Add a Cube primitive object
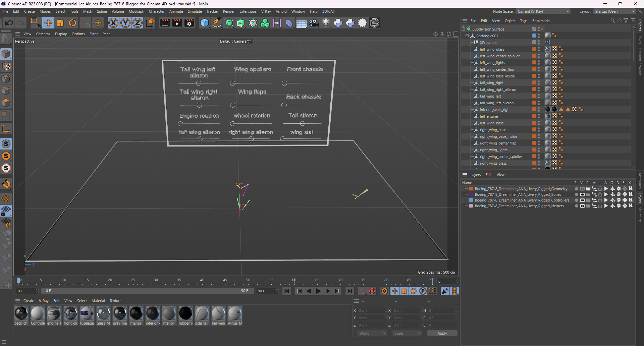Viewport: 644px width, 346px height. coord(204,23)
